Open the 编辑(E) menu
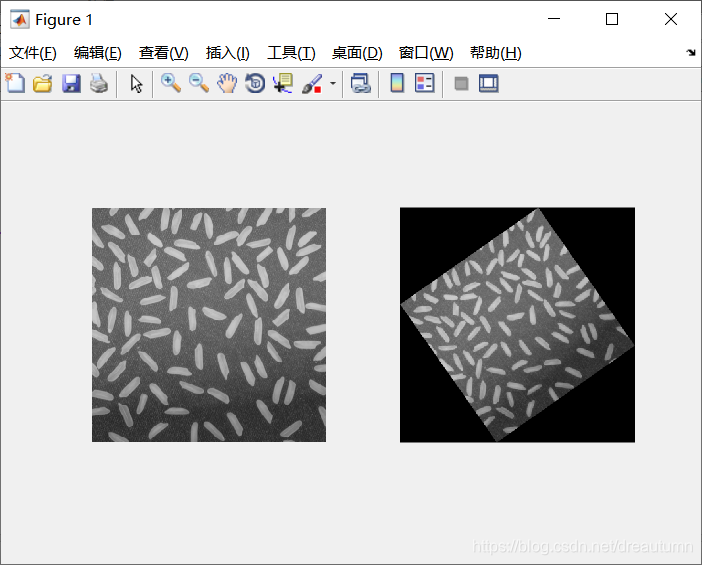Image resolution: width=702 pixels, height=565 pixels. coord(98,53)
